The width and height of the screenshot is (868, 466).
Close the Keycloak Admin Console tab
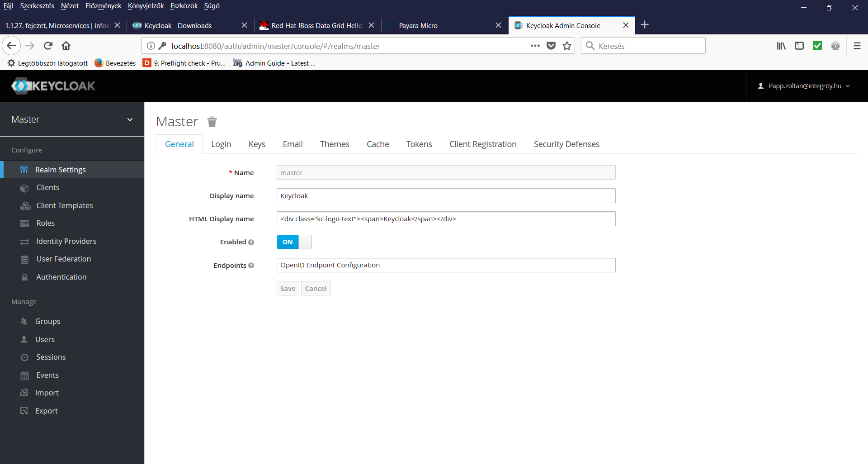pos(626,25)
